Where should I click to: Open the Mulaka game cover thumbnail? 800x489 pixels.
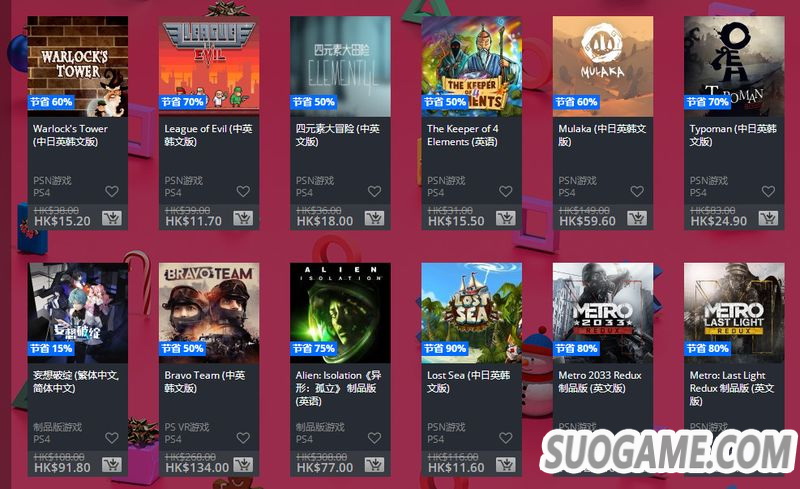(603, 66)
